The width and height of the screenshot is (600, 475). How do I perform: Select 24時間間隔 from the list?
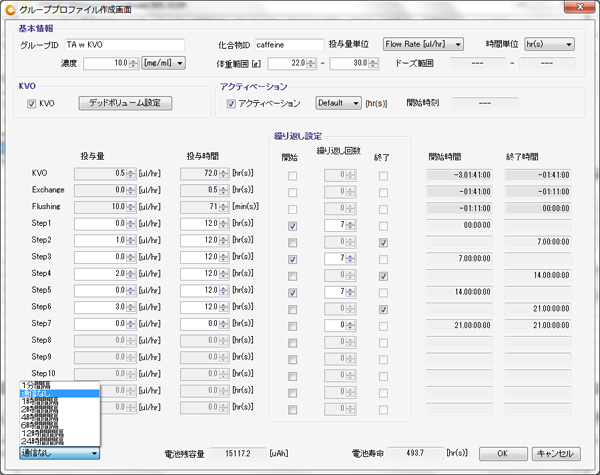(59, 441)
